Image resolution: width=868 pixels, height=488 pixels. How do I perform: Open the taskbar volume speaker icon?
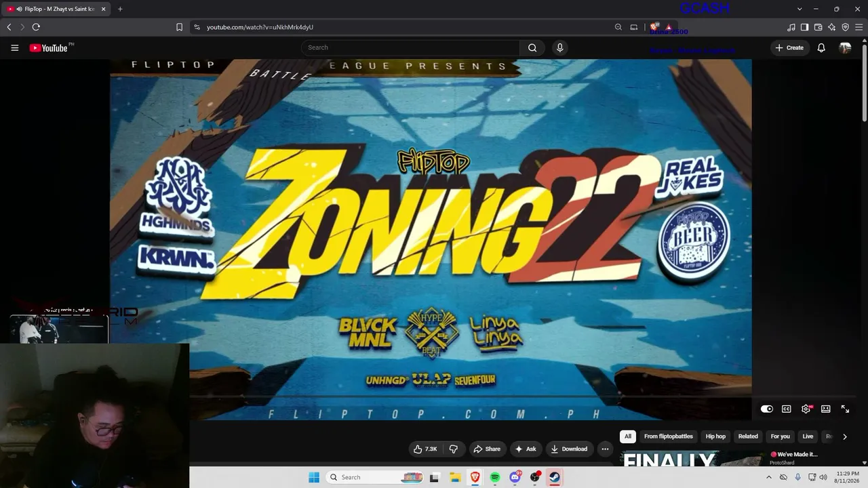tap(823, 477)
